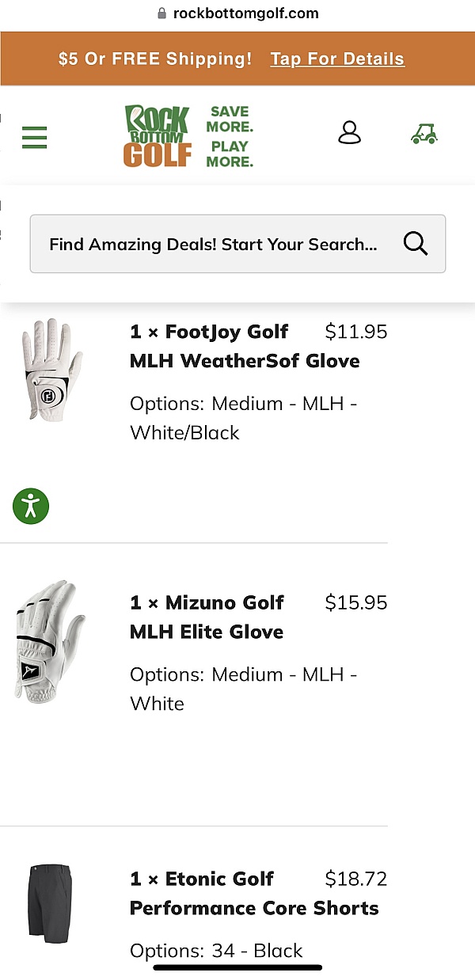The width and height of the screenshot is (475, 980).
Task: Tap the lock icon beside the URL
Action: pos(162,13)
